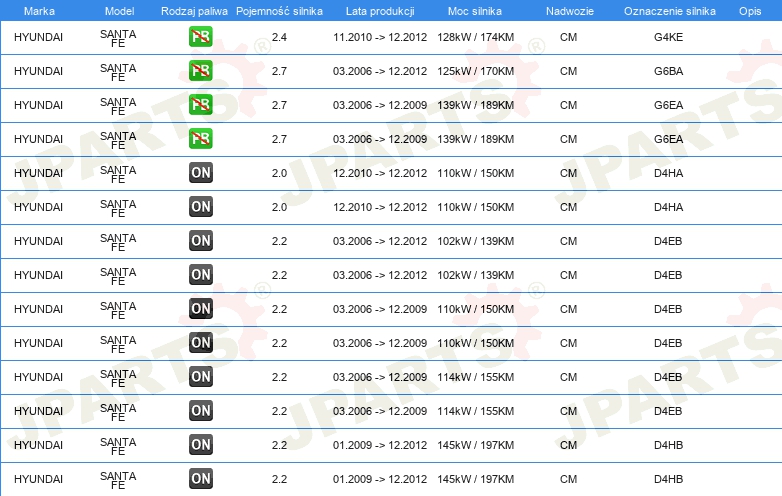
Task: Select the ON icon in the second 114kW D4EB row
Action: click(200, 411)
